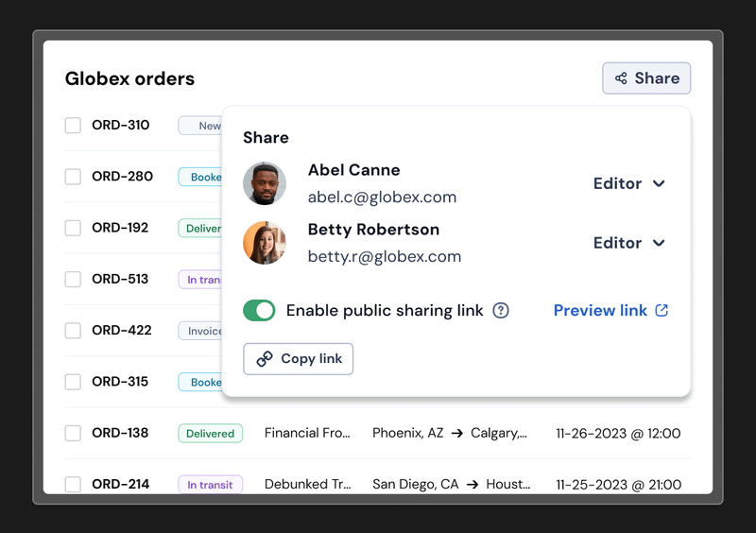Select the ORD-422 checkbox

[x=73, y=331]
